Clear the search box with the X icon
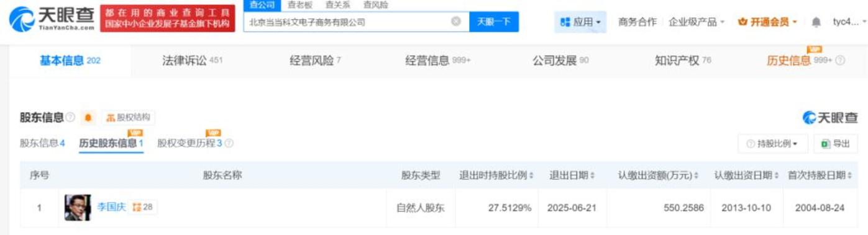Viewport: 868px width, 235px height. 455,22
